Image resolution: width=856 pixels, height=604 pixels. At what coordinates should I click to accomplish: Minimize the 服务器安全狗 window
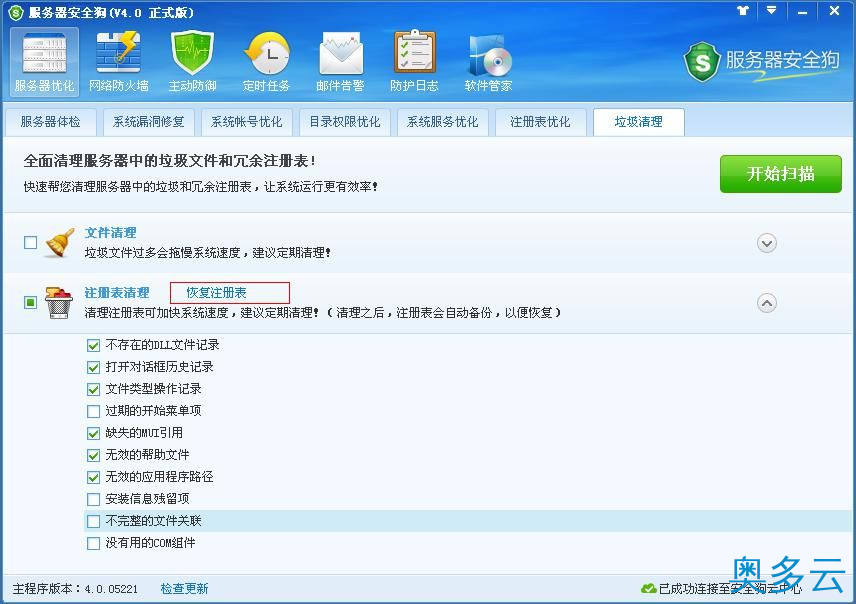click(x=802, y=11)
